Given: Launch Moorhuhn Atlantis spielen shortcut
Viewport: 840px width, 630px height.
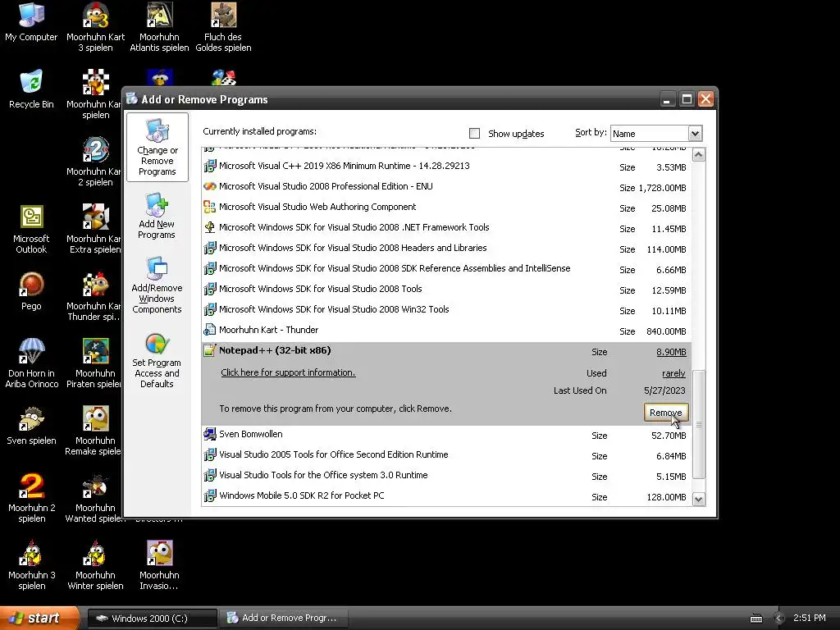Looking at the screenshot, I should point(159,27).
